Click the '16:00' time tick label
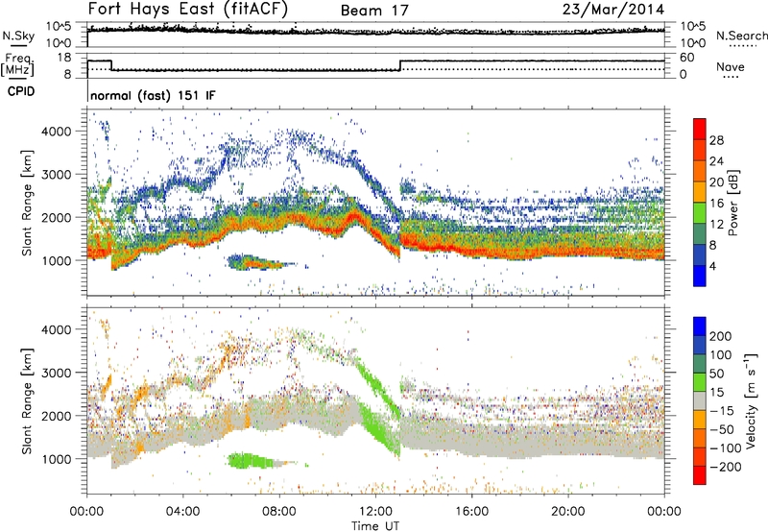This screenshot has height=532, width=768. [x=471, y=512]
